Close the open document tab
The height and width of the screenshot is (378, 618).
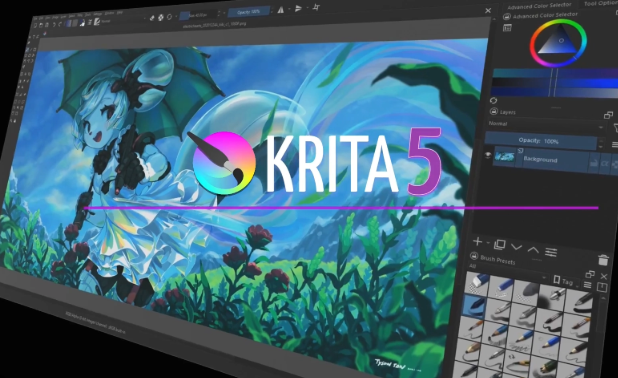coord(488,11)
